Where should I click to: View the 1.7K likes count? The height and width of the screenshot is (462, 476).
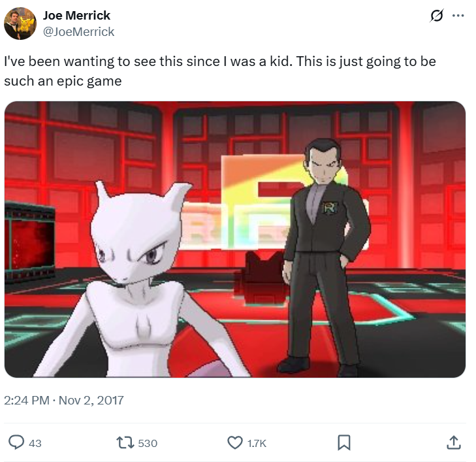(x=257, y=444)
